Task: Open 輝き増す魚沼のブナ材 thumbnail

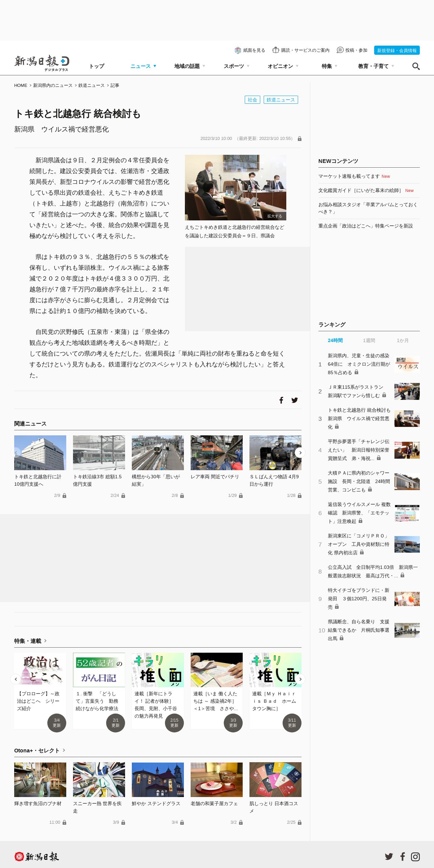Action: click(40, 779)
